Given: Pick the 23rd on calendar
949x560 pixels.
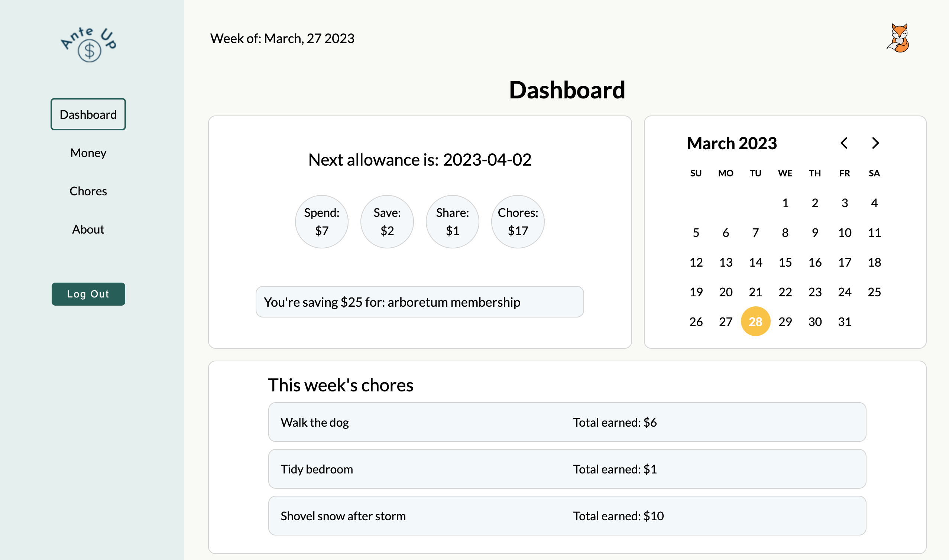Looking at the screenshot, I should pos(815,292).
